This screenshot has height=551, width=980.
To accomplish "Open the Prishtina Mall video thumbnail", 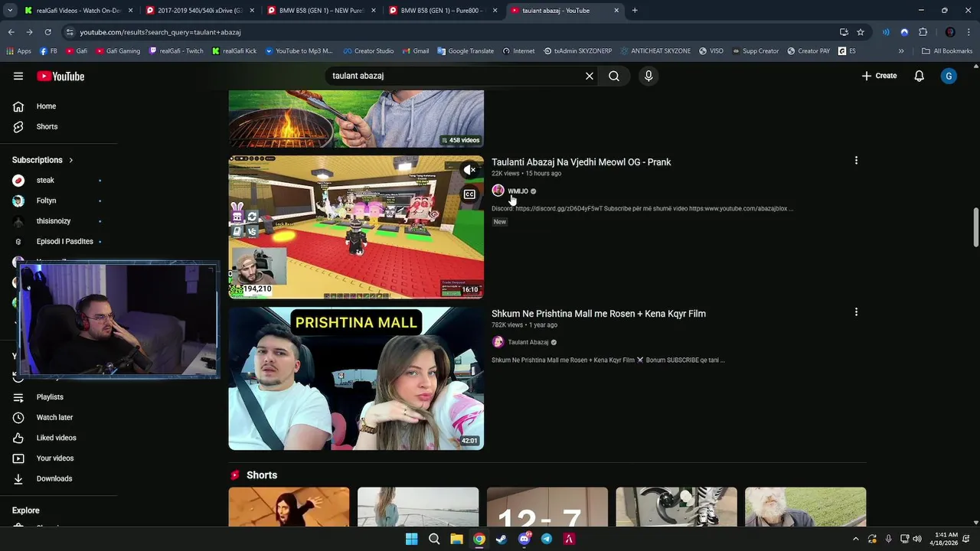I will pos(356,379).
